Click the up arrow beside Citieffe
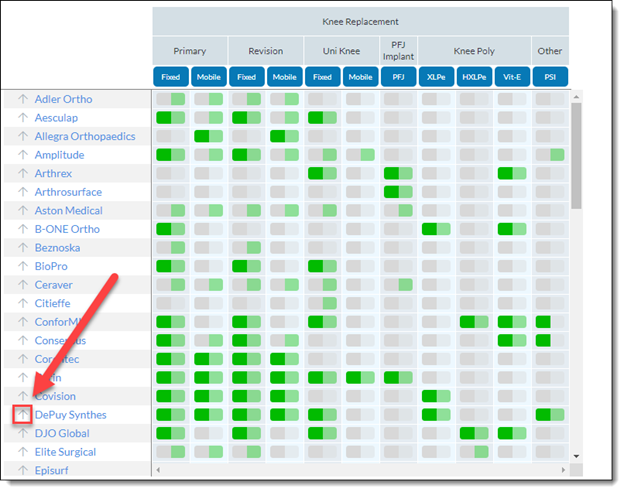Viewport: 624px width, 492px height. 23,303
